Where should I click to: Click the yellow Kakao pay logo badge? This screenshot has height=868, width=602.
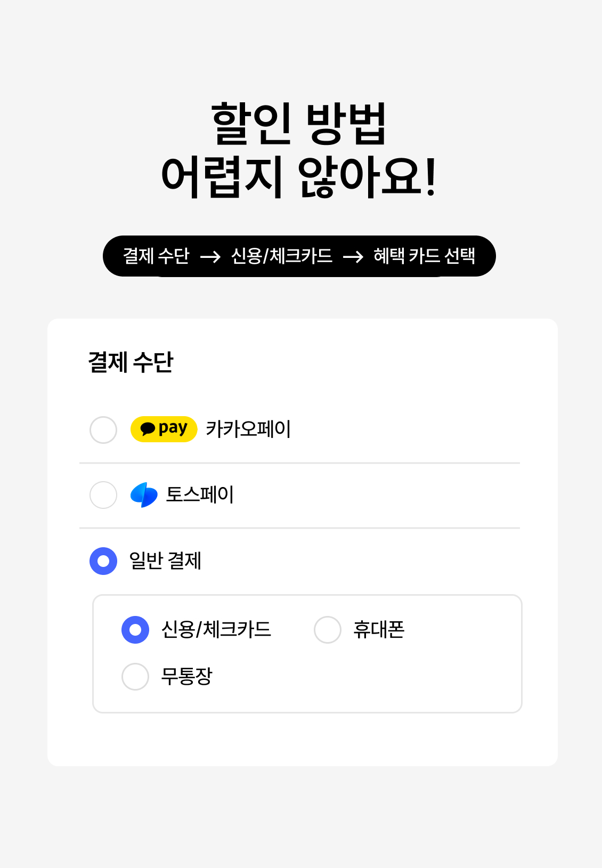click(x=164, y=429)
